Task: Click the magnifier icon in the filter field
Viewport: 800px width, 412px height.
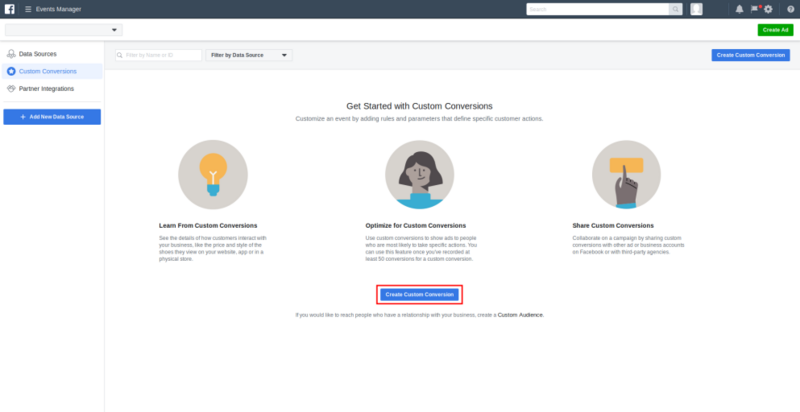Action: pos(120,55)
